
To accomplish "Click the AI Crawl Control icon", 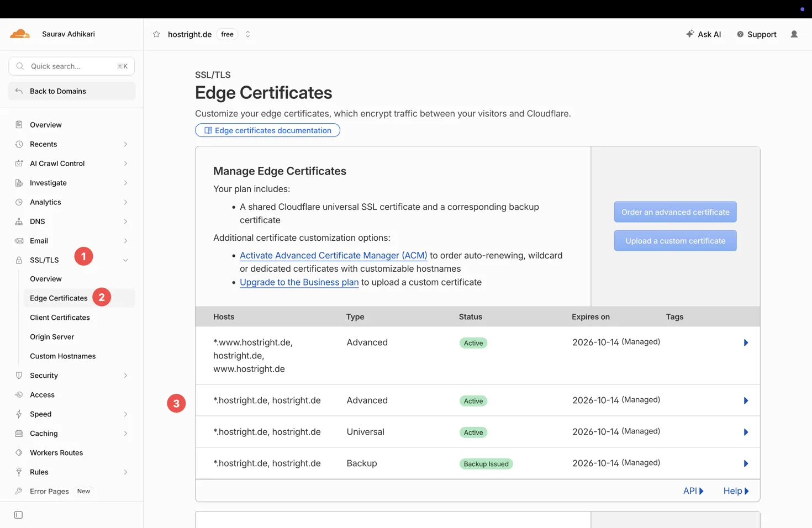I will coord(19,163).
